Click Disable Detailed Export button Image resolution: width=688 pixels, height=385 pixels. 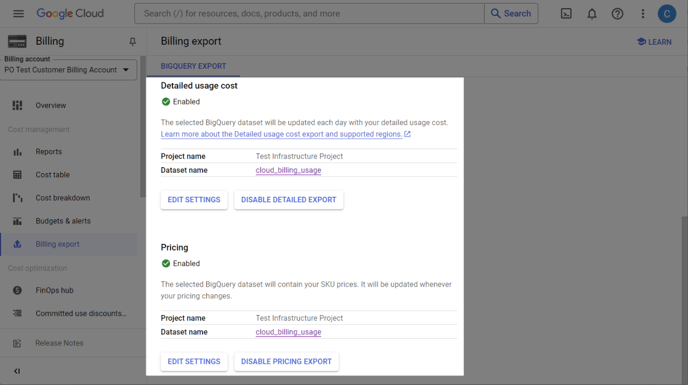[x=288, y=200]
